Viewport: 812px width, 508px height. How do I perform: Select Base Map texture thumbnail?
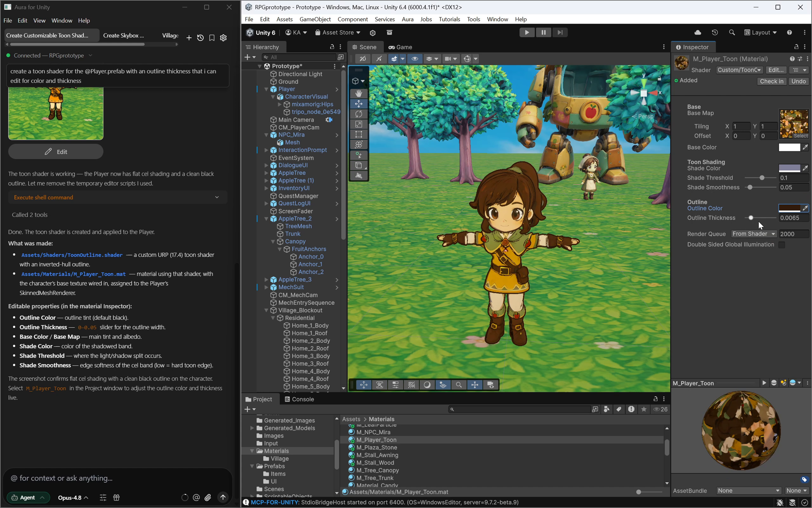(794, 124)
